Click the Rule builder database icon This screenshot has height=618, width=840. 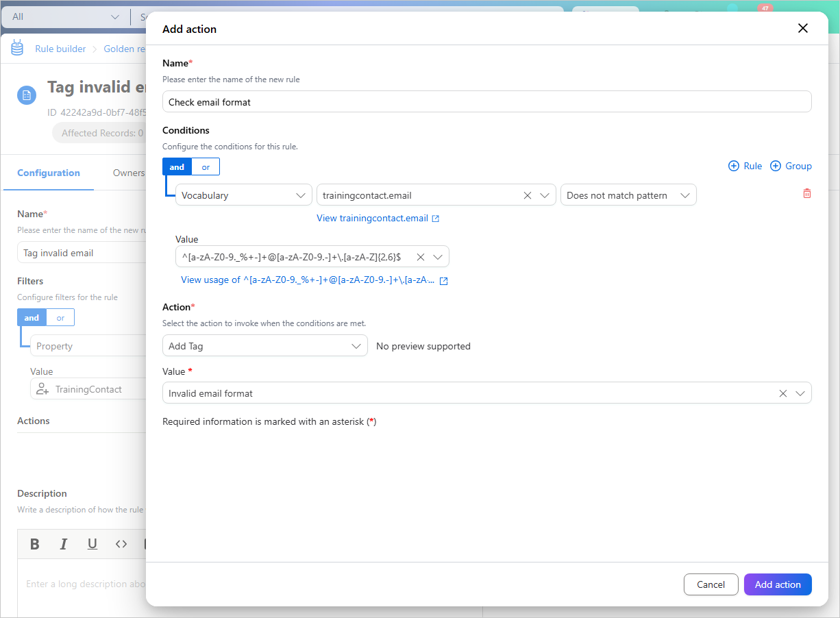pyautogui.click(x=17, y=49)
